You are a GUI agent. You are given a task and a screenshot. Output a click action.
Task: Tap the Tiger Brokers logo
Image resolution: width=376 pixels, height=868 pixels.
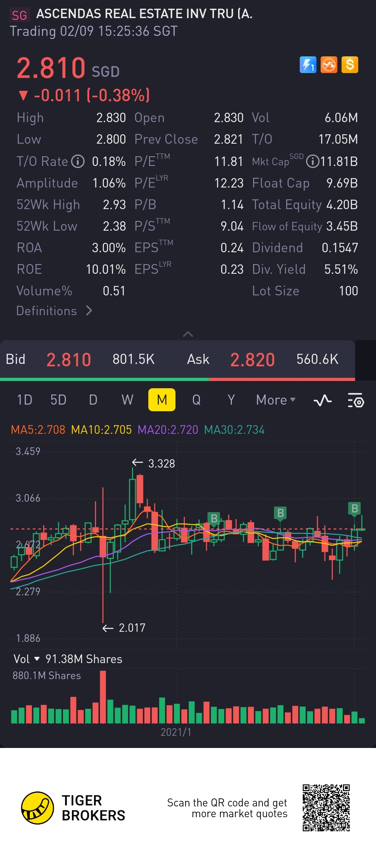click(38, 808)
